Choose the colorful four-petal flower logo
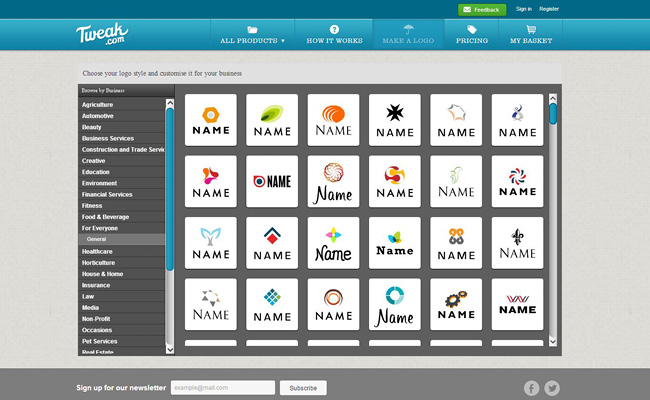Viewport: 650px width, 400px height. coord(333,242)
